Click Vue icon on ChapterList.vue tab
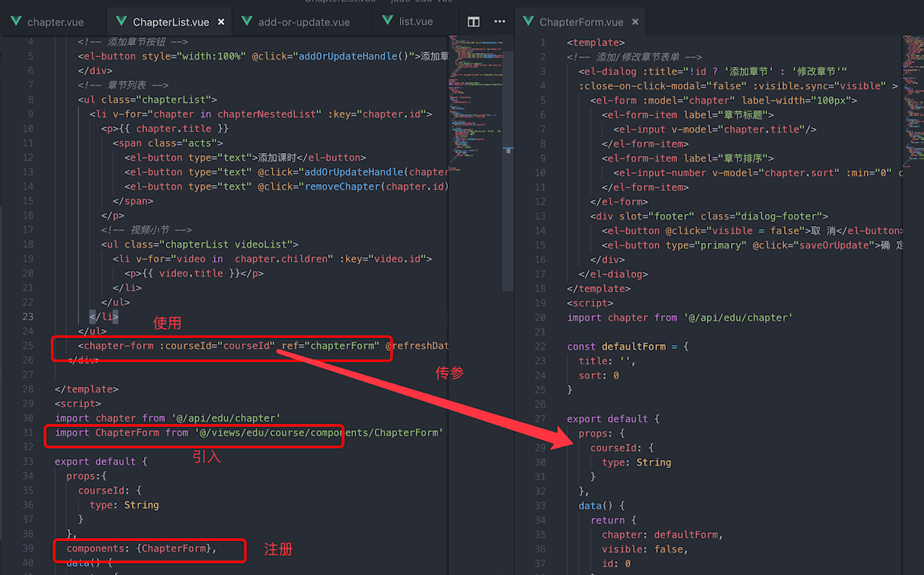The height and width of the screenshot is (575, 924). point(121,21)
